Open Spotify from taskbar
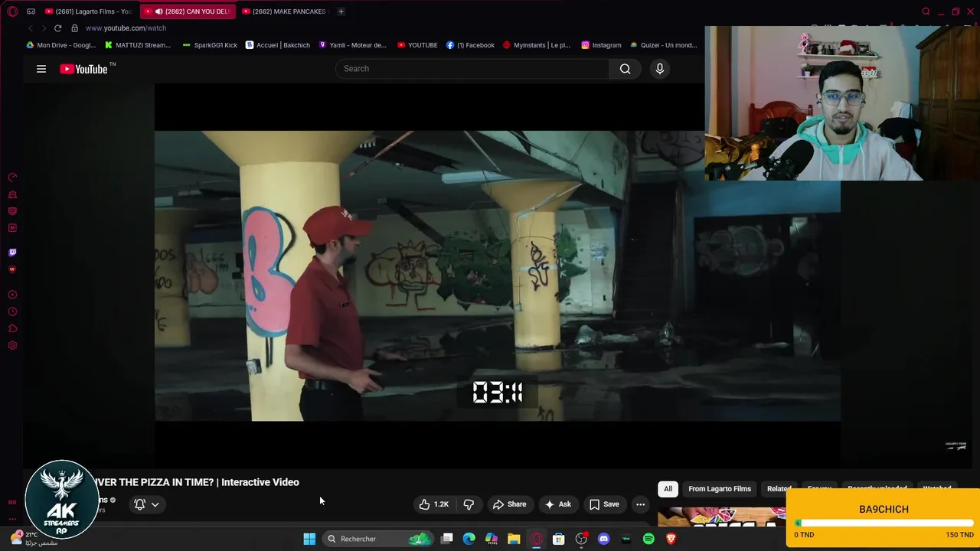Viewport: 980px width, 551px height. pos(648,539)
